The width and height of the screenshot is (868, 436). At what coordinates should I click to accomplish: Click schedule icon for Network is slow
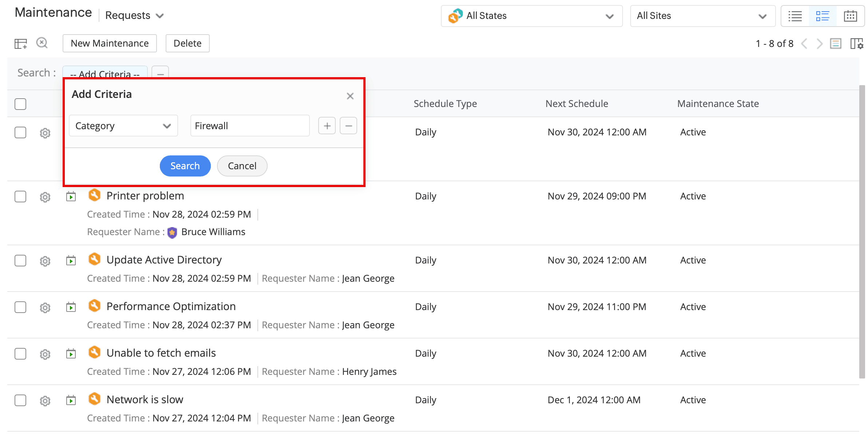71,400
